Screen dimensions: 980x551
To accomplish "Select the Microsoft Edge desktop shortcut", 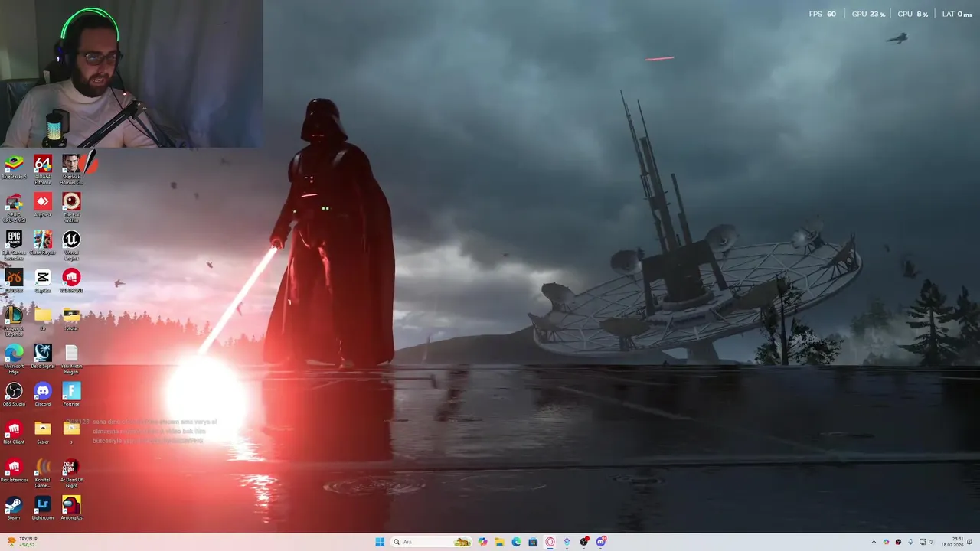I will (x=14, y=358).
